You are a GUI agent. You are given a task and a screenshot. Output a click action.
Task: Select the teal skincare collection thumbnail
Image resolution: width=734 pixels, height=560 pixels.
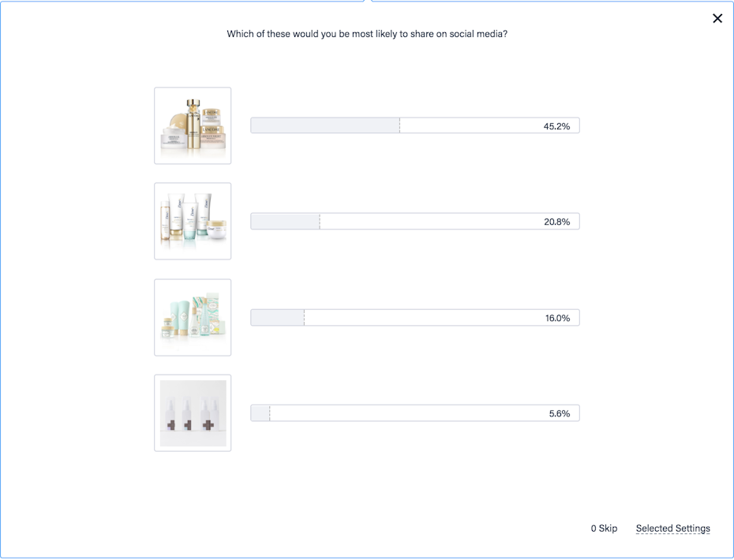tap(193, 317)
